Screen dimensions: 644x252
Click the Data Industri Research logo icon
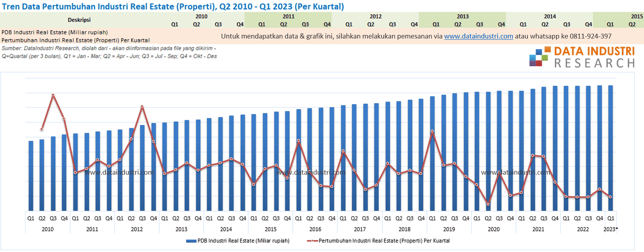click(x=539, y=57)
